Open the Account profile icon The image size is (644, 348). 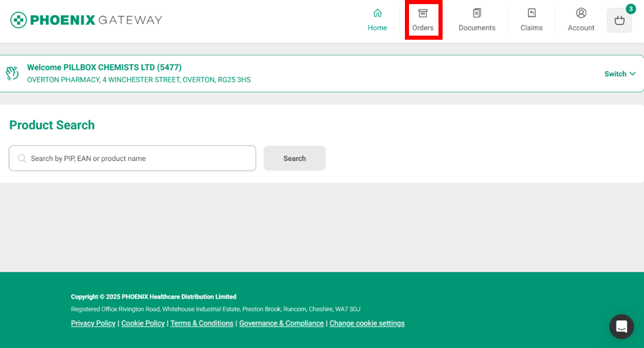[581, 13]
